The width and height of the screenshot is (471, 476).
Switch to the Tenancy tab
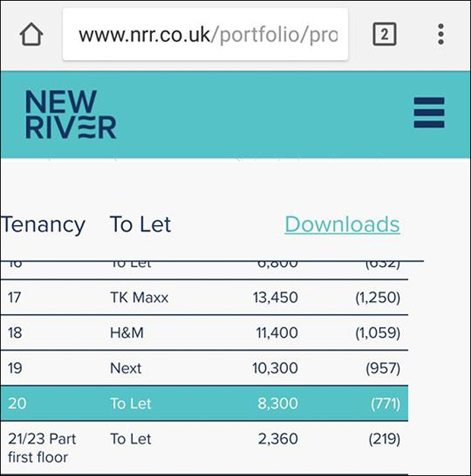coord(43,224)
